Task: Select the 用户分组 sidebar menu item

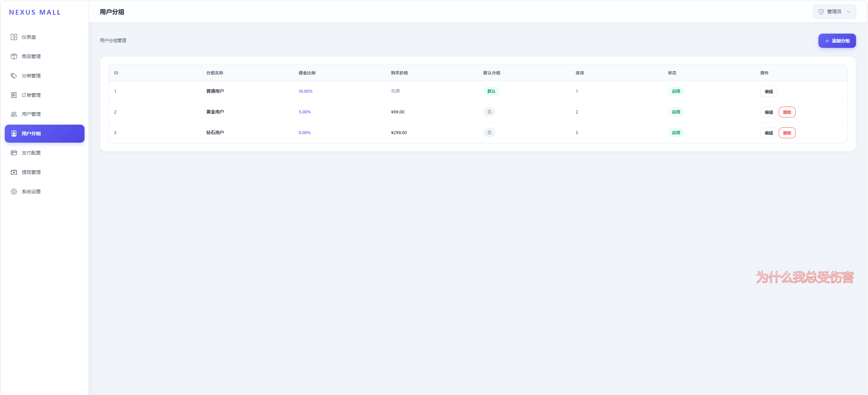Action: point(44,133)
